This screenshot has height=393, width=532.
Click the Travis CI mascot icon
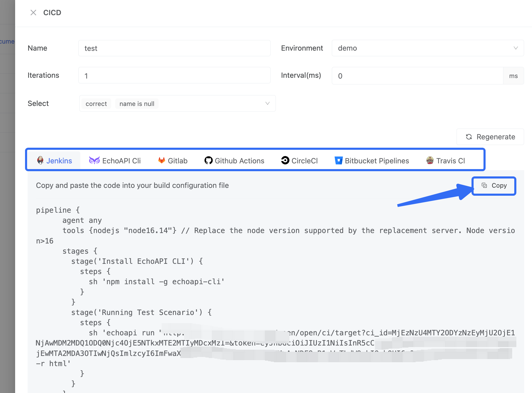click(x=430, y=160)
